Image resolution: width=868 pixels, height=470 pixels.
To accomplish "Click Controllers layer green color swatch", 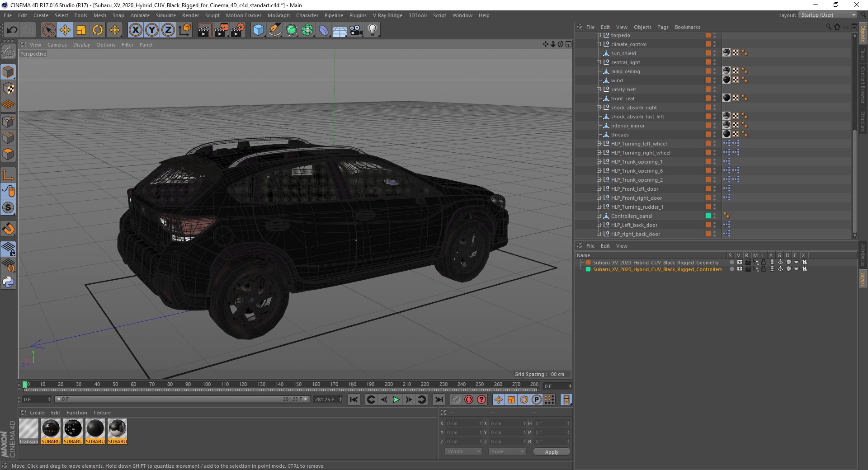I will coord(588,269).
